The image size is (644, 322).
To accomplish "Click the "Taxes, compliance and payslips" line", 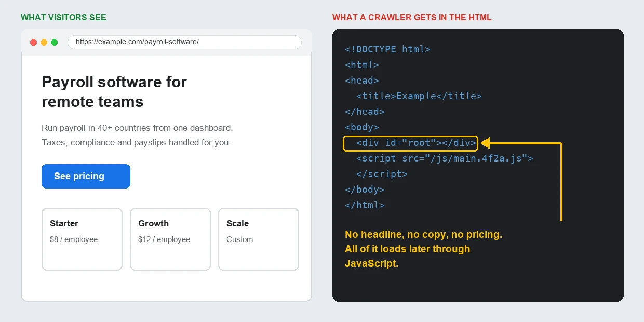I will tap(136, 142).
